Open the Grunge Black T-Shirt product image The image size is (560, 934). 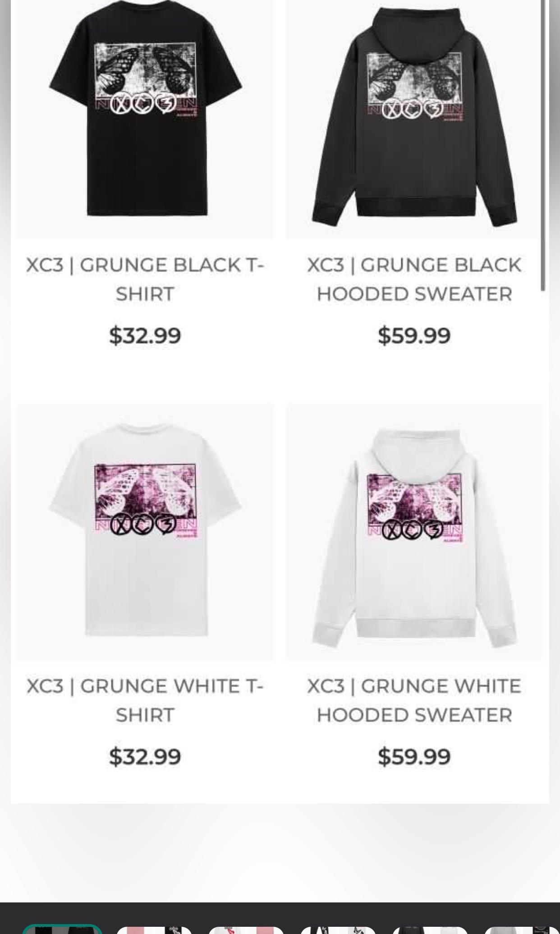tap(145, 120)
